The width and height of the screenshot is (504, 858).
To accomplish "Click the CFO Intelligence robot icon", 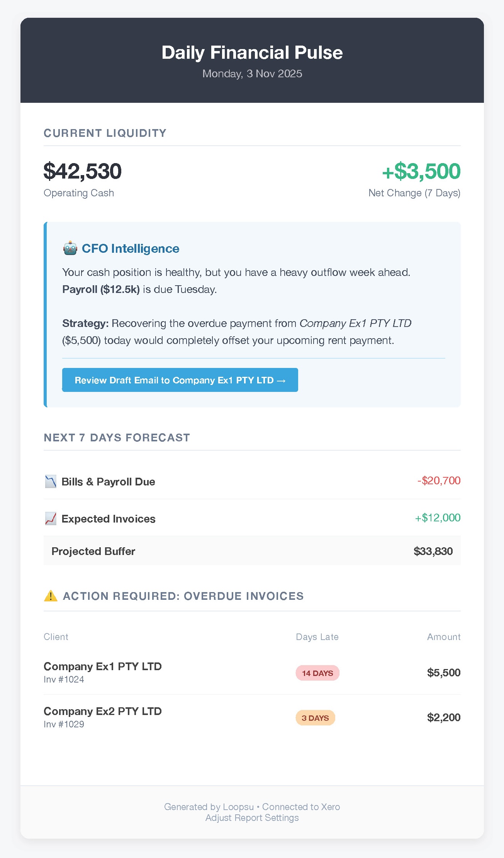I will pyautogui.click(x=70, y=249).
